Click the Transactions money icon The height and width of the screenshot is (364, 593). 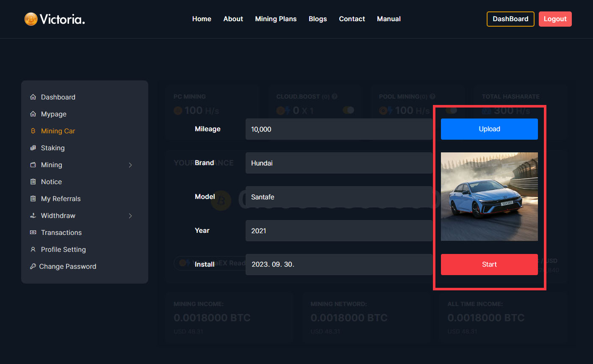click(x=33, y=233)
